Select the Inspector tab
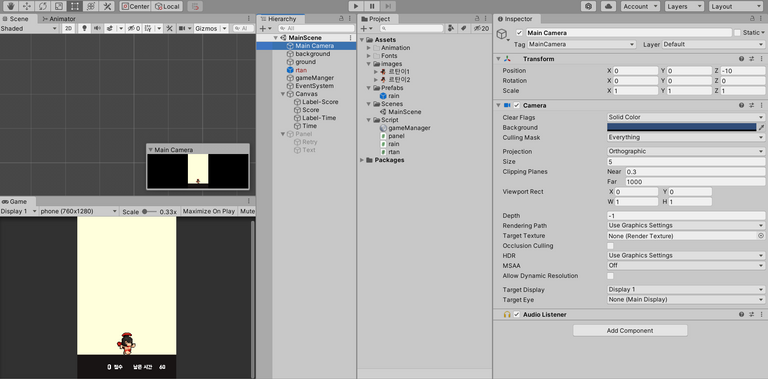This screenshot has height=379, width=768. [518, 19]
